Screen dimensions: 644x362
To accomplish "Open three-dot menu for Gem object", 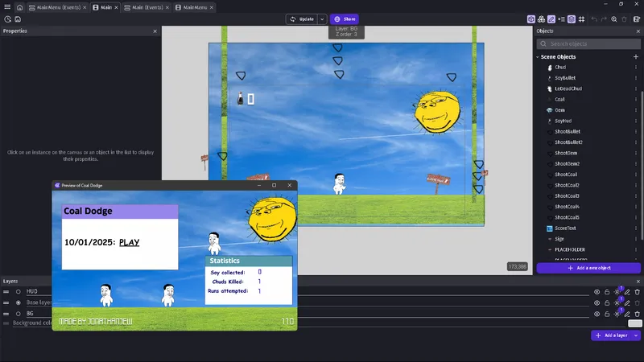I will (637, 110).
